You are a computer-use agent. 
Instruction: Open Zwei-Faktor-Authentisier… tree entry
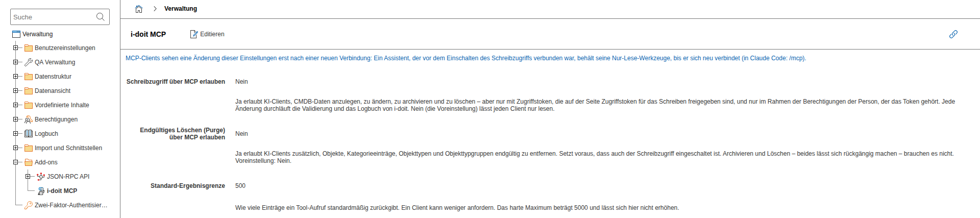(x=71, y=205)
